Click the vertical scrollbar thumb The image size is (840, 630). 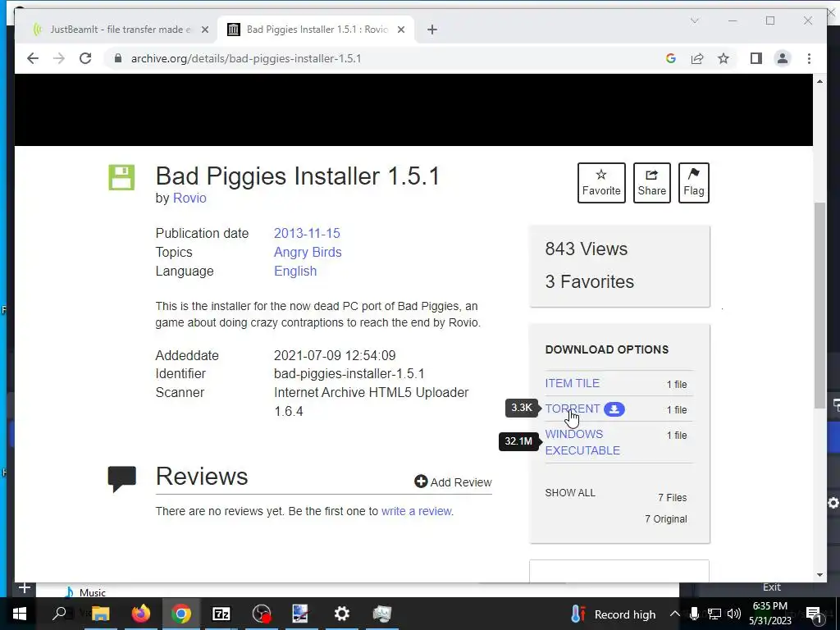(x=819, y=305)
